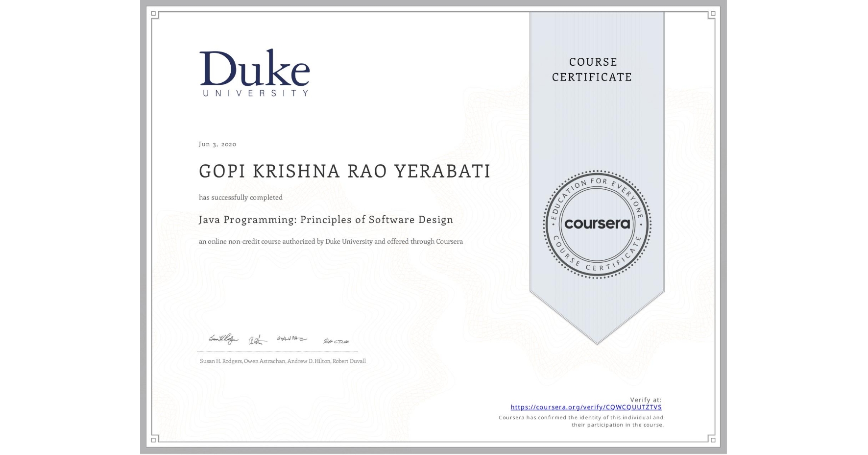Open the certificate verification link
Image resolution: width=868 pixels, height=455 pixels.
click(586, 407)
